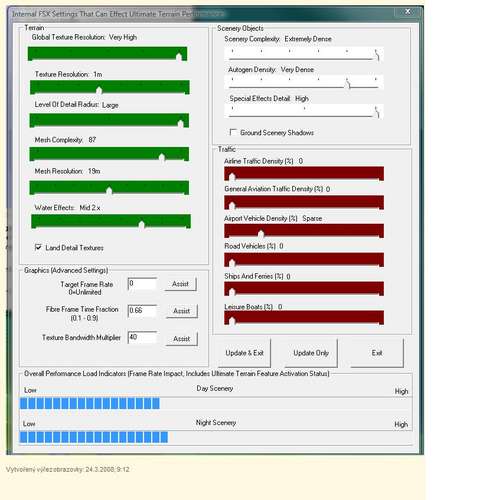This screenshot has height=500, width=496.
Task: Click the Road Vehicles slider
Action: pos(304,260)
